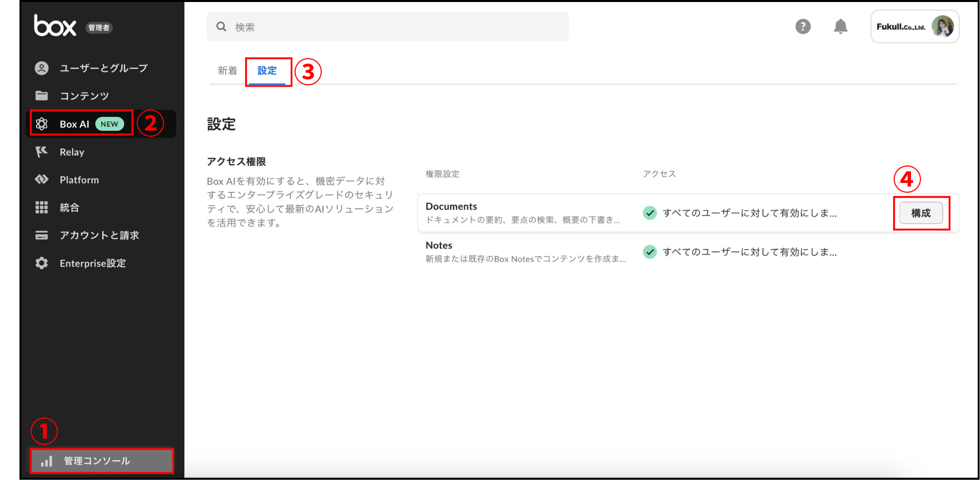
Task: Open コンテンツ in sidebar
Action: coord(84,96)
